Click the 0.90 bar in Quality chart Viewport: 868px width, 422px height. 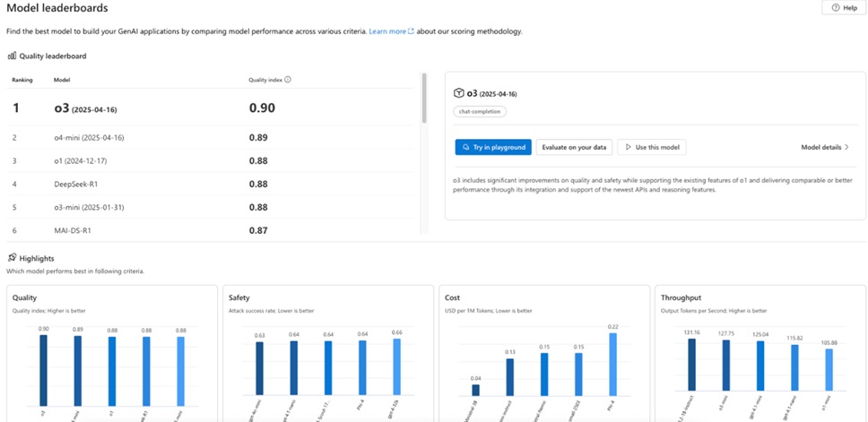(x=44, y=371)
